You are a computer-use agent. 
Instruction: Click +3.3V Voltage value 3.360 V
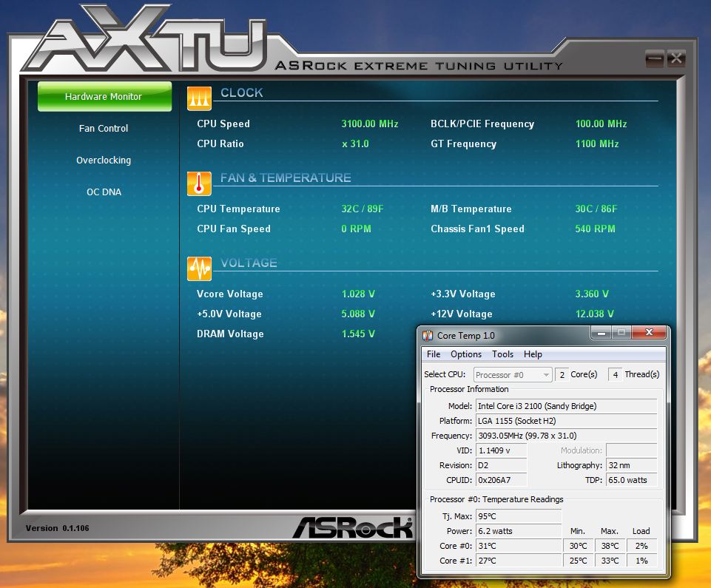[592, 294]
